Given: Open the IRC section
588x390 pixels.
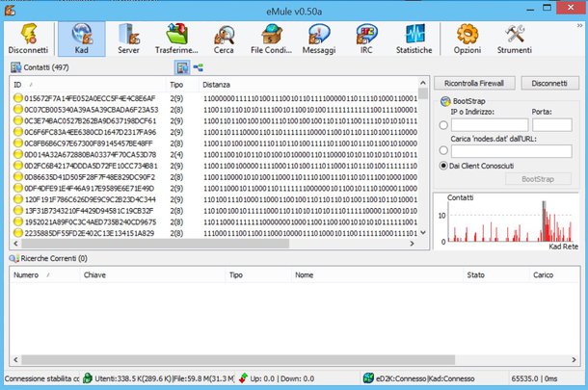Looking at the screenshot, I should [x=366, y=39].
